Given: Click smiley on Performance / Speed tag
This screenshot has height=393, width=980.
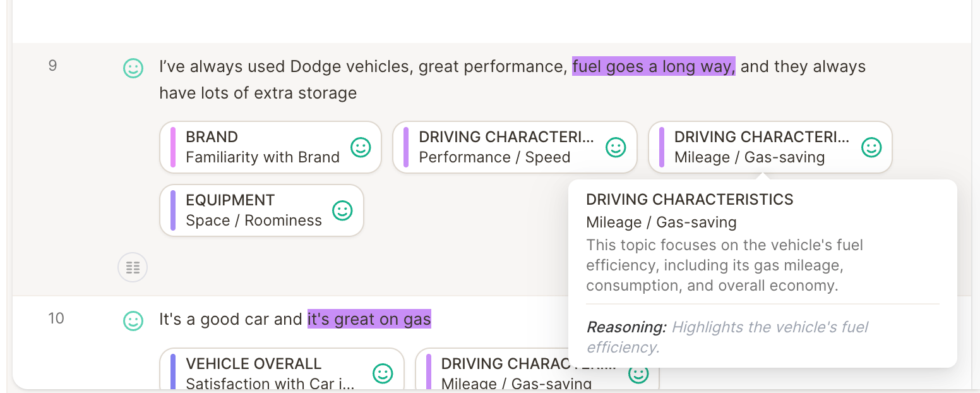Looking at the screenshot, I should [x=616, y=147].
